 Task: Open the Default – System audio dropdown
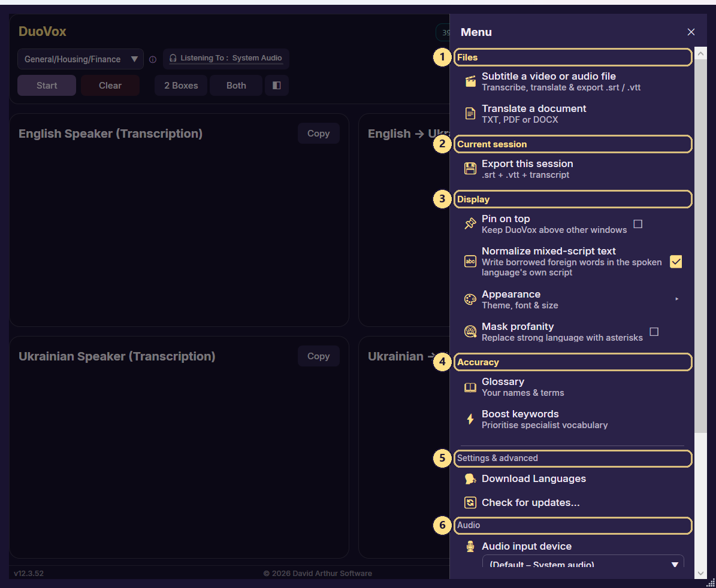tap(583, 562)
